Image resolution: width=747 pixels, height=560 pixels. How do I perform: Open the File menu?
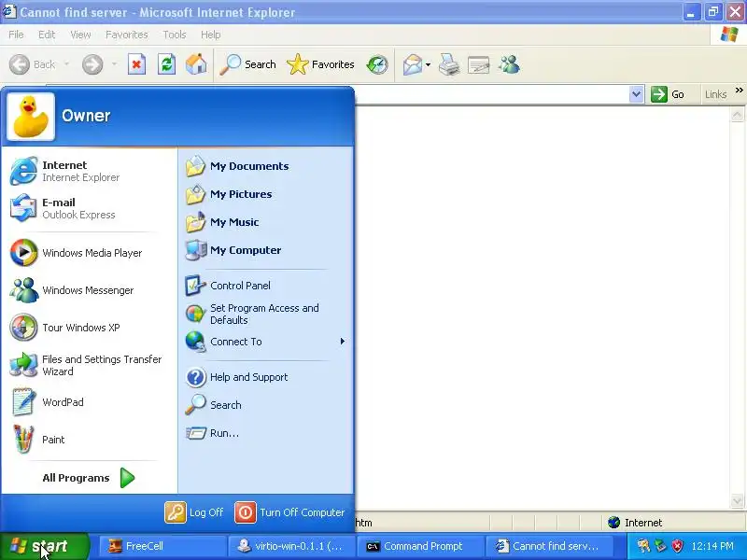coord(16,35)
